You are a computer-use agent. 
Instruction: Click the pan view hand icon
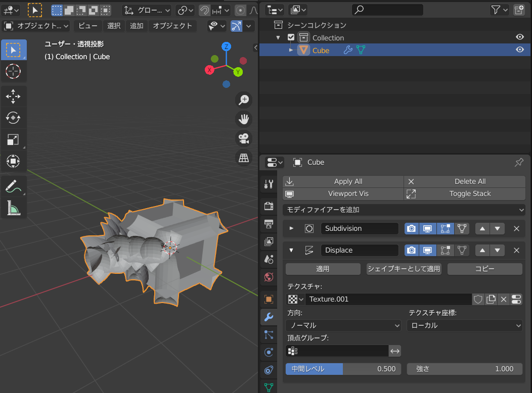click(244, 119)
